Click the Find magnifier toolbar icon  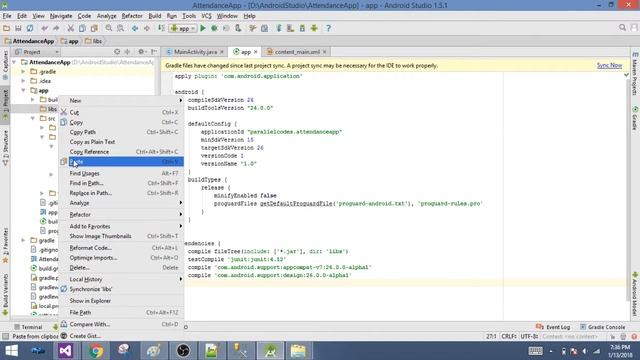[x=109, y=28]
